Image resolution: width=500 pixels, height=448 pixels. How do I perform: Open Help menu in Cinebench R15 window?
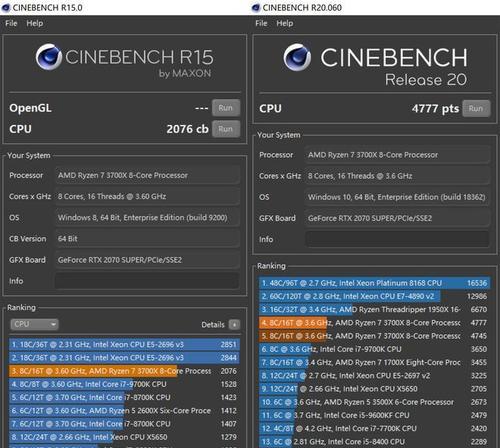tap(35, 23)
